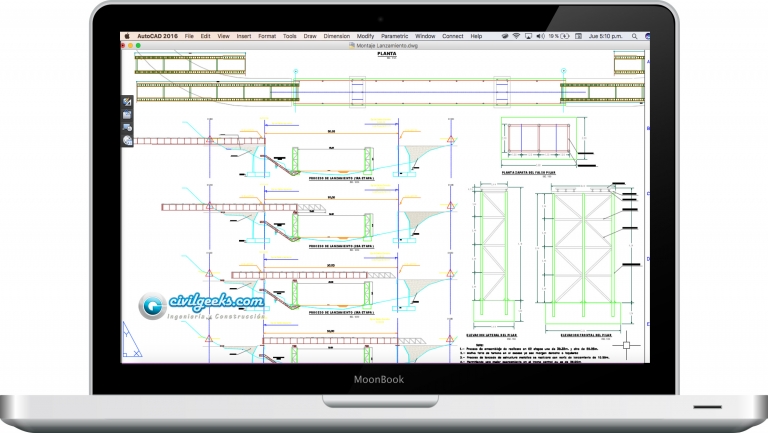768x433 pixels.
Task: Open the Parametric menu
Action: pyautogui.click(x=397, y=36)
